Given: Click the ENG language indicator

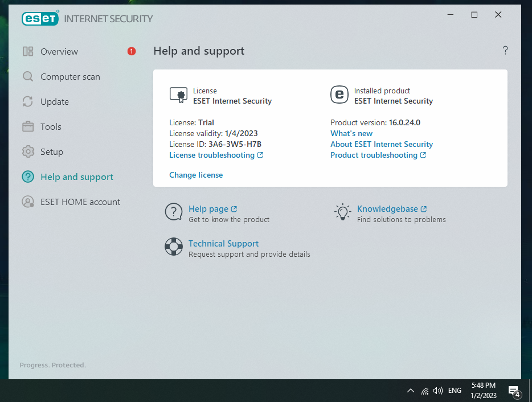Looking at the screenshot, I should tap(455, 391).
